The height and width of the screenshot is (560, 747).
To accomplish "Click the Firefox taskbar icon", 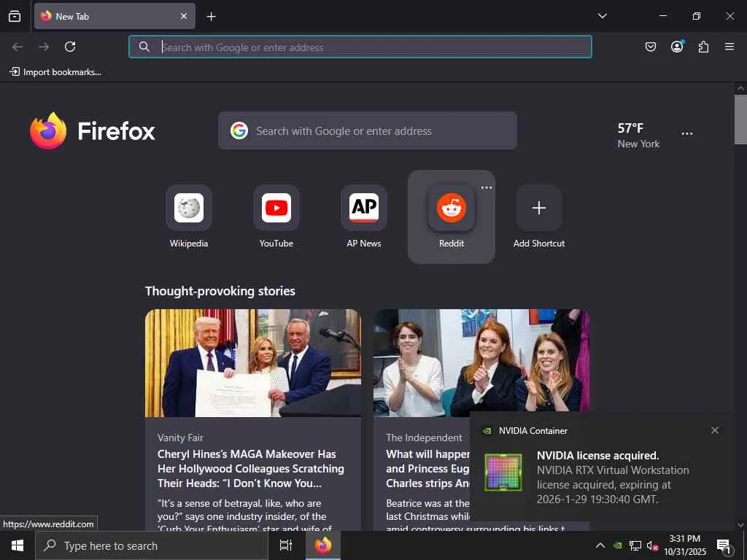I will click(x=323, y=545).
